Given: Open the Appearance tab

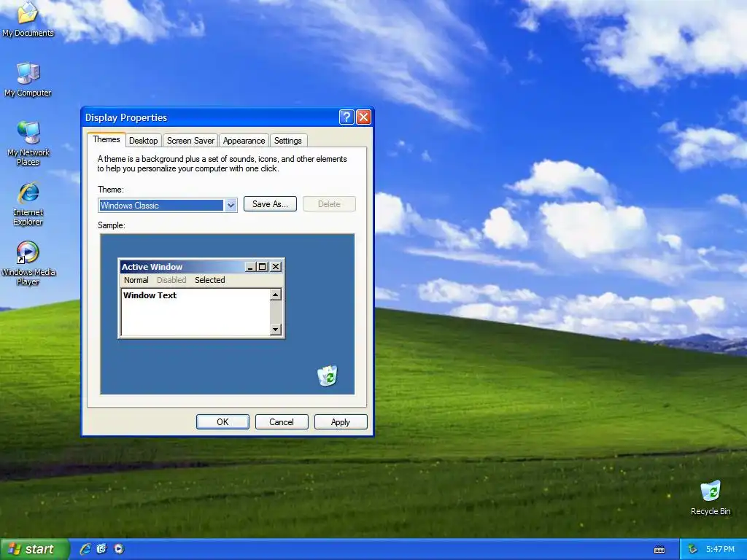Looking at the screenshot, I should (244, 141).
